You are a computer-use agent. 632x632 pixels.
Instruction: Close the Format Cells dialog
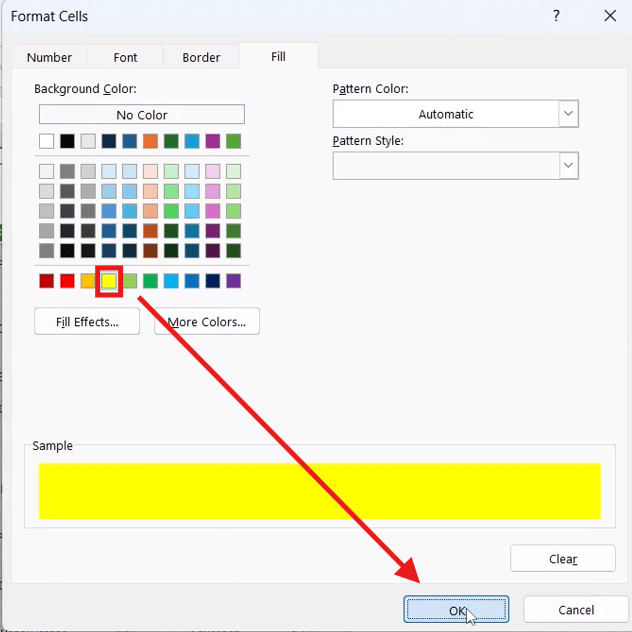(610, 16)
